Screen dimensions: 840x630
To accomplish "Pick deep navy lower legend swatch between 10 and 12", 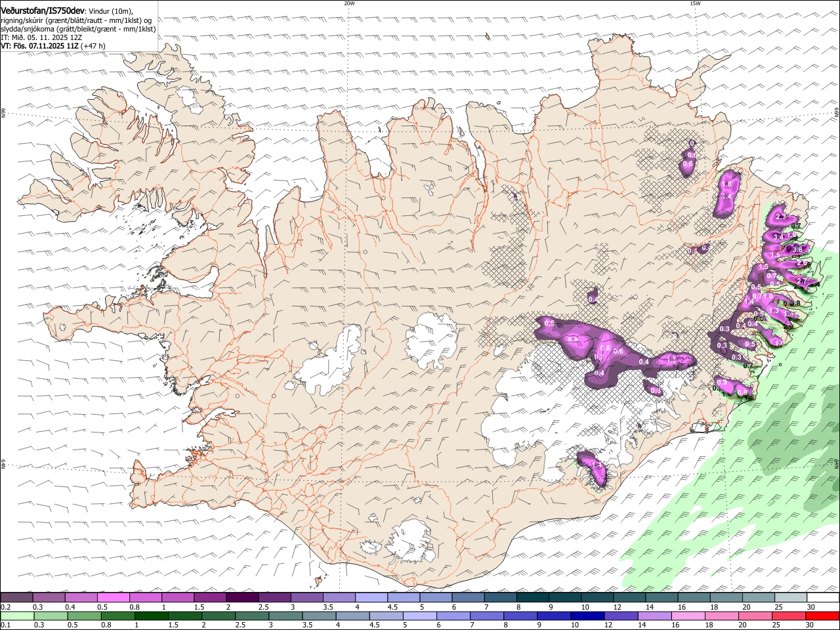I will [x=587, y=616].
